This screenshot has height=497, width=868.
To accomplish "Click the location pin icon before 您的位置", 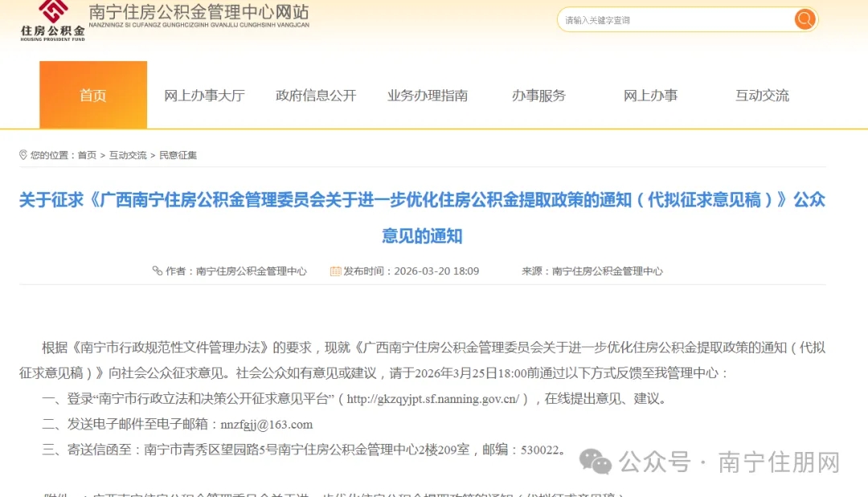I will coord(23,155).
